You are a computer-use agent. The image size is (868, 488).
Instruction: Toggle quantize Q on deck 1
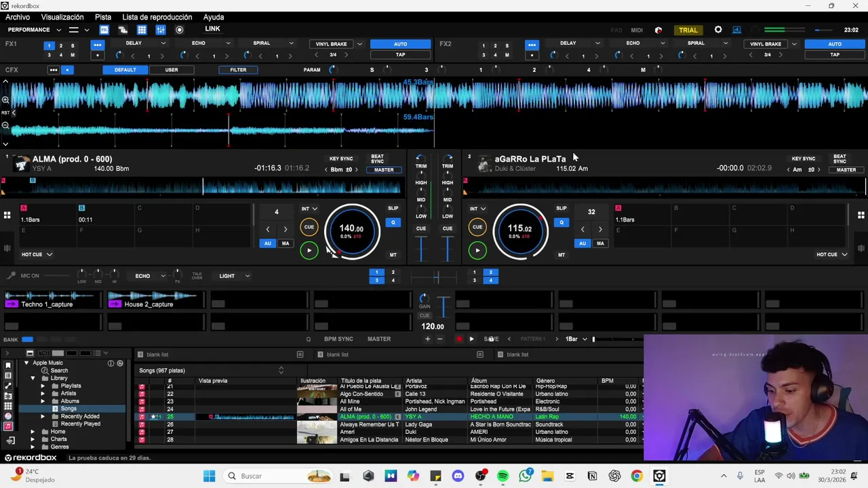point(393,222)
